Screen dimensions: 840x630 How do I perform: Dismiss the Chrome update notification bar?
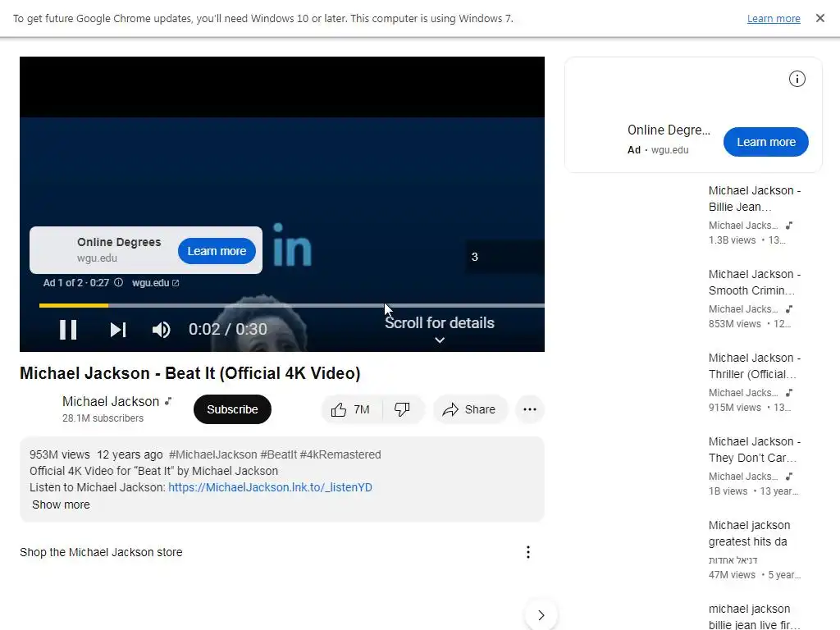tap(820, 18)
